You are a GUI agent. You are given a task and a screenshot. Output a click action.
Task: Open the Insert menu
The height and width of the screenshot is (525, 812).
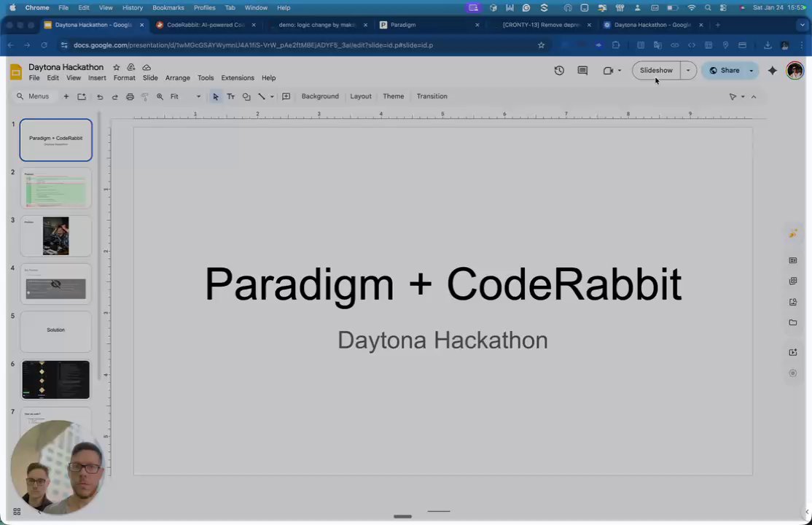97,78
